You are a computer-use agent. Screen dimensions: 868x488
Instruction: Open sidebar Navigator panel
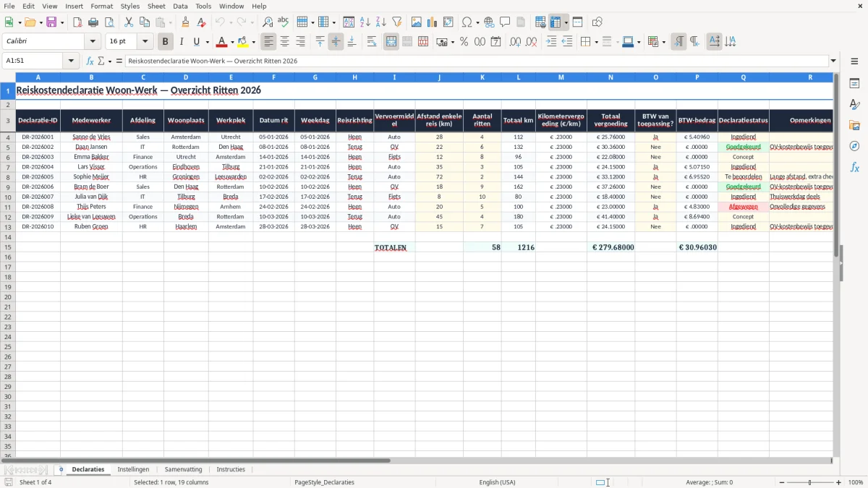point(854,146)
